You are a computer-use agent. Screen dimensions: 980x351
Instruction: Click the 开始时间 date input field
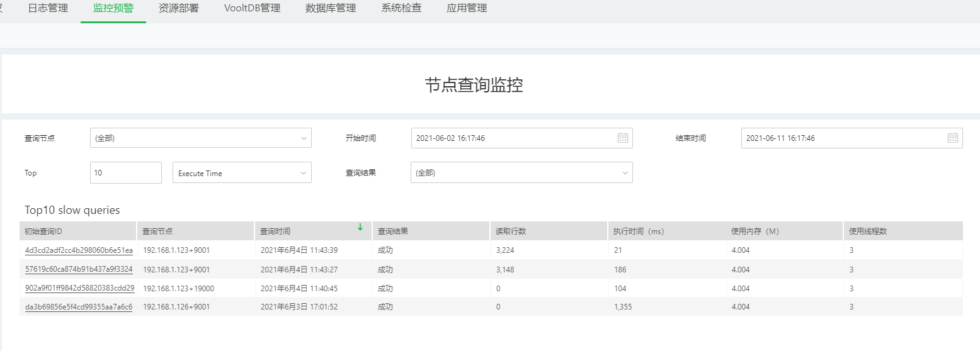pyautogui.click(x=513, y=138)
